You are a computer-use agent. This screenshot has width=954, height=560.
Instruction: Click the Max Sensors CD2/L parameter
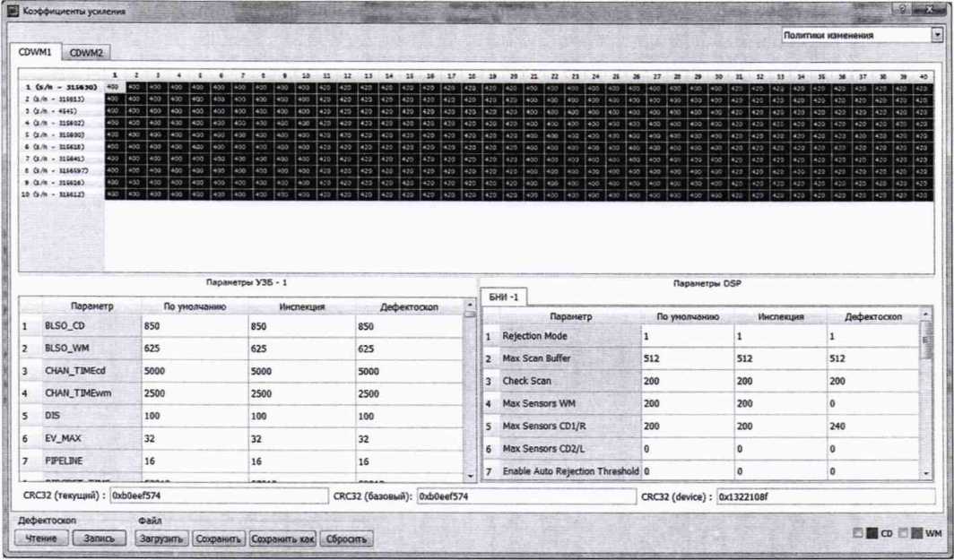[x=570, y=449]
